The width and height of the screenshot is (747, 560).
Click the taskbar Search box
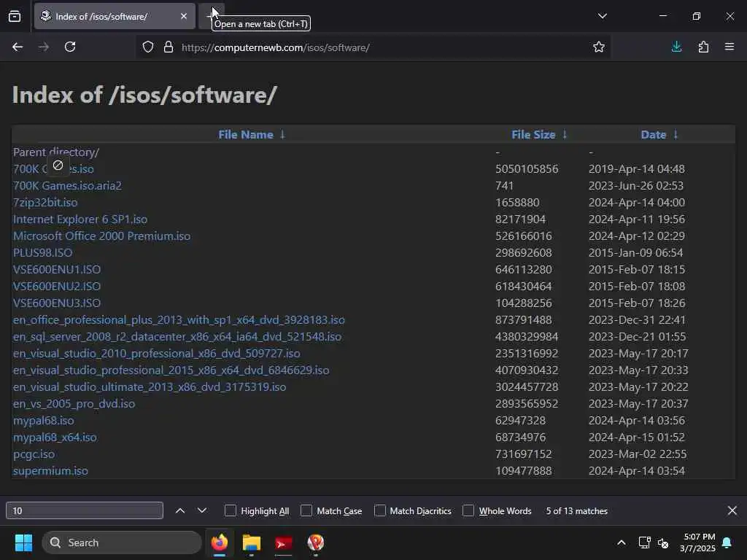coord(122,542)
